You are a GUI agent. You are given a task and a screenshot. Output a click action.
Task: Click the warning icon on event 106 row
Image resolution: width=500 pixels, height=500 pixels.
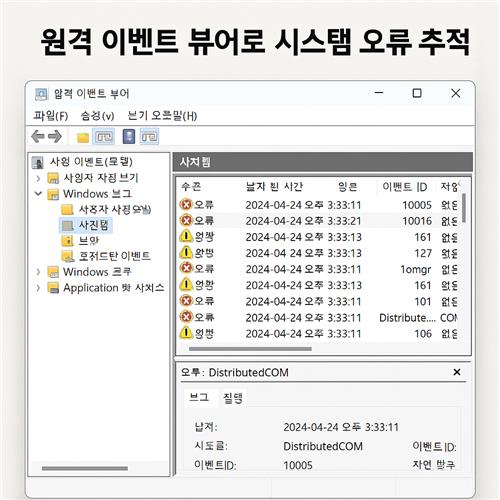point(186,332)
